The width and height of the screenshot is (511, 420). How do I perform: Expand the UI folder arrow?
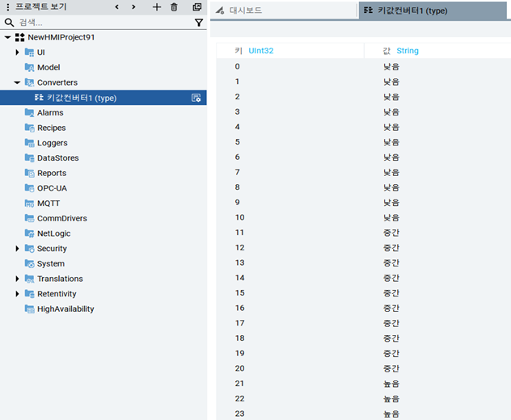[x=17, y=52]
